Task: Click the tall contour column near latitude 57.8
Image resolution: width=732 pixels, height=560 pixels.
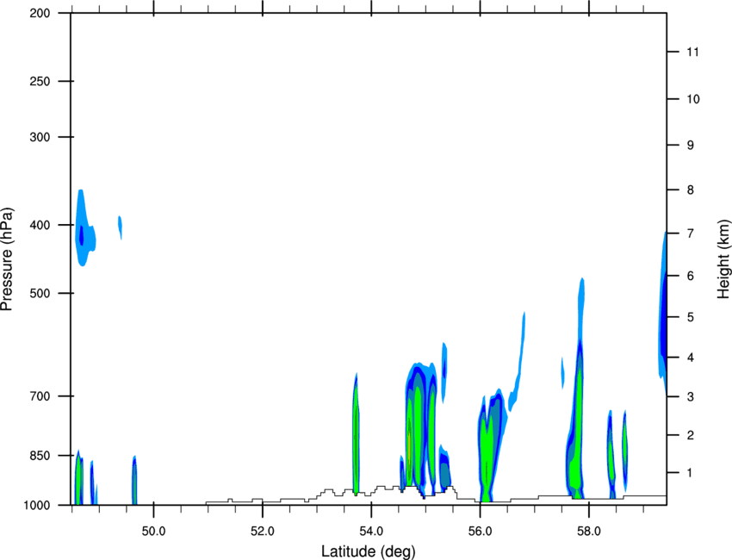Action: click(x=577, y=389)
